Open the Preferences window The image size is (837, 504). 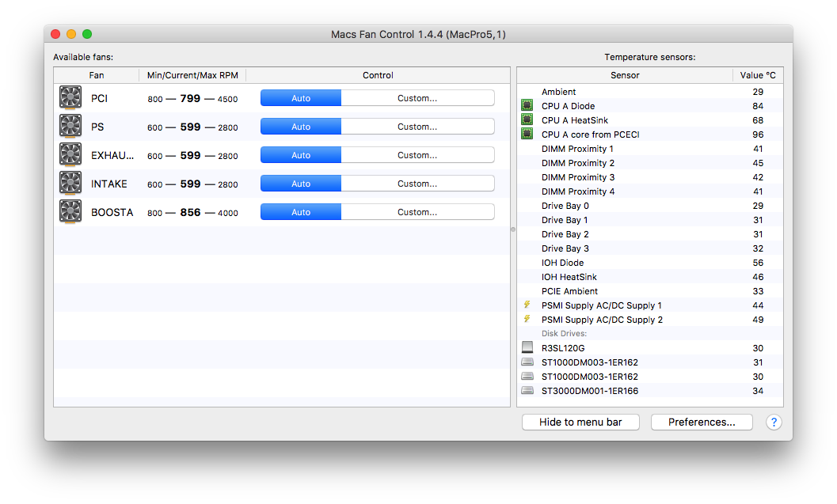click(x=702, y=422)
